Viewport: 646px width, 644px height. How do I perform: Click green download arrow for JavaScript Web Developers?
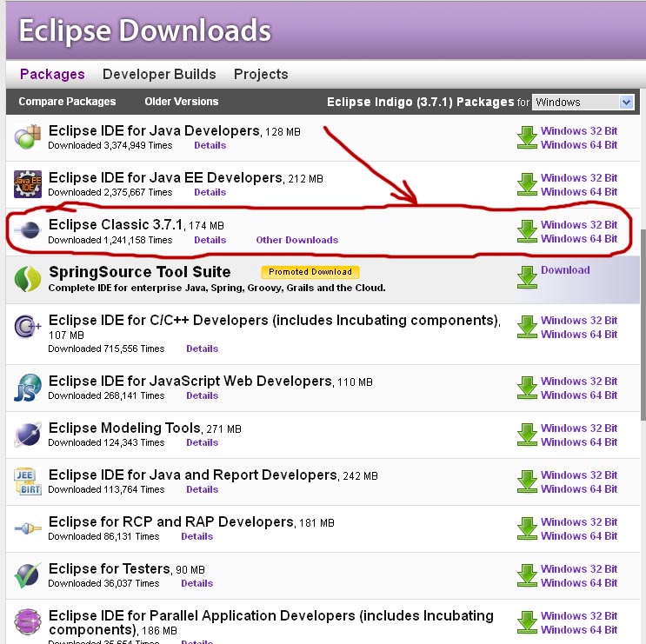[527, 388]
